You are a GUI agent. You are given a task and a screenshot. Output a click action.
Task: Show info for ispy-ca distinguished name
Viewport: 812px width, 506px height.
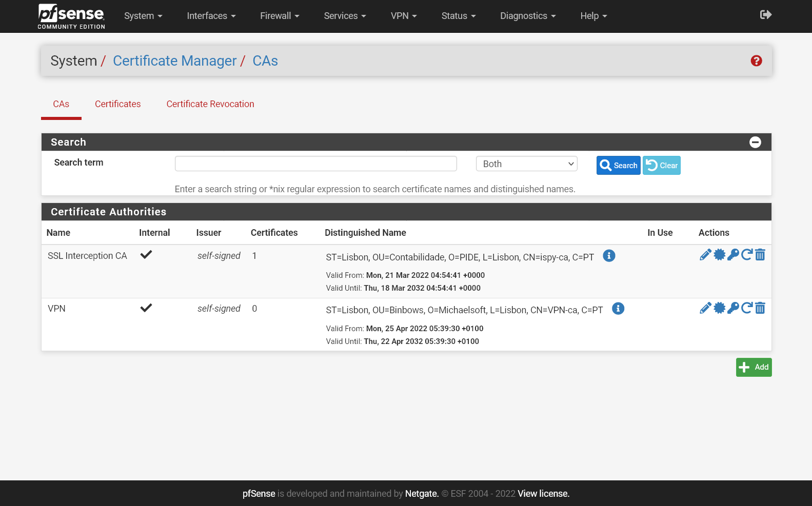[609, 256]
